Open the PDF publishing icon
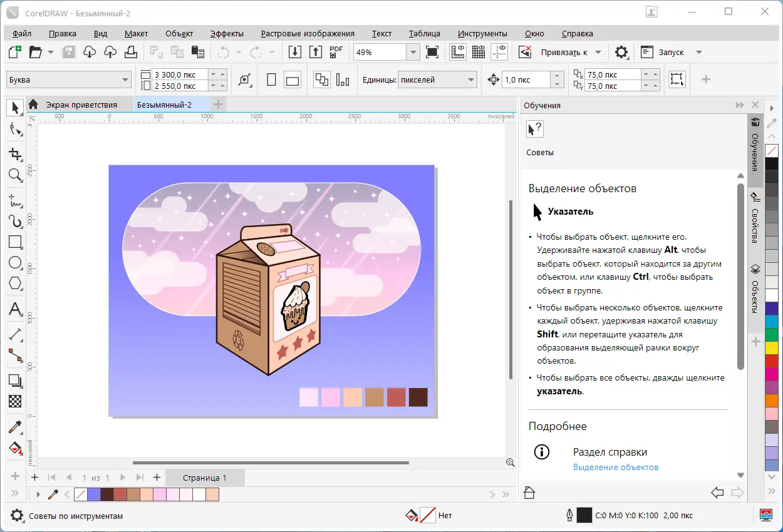This screenshot has width=783, height=532. [x=336, y=52]
